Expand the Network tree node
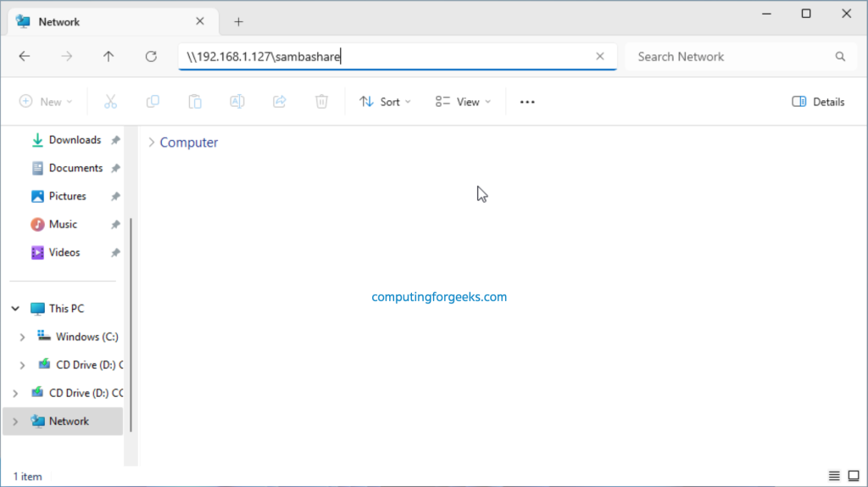868x487 pixels. point(15,422)
